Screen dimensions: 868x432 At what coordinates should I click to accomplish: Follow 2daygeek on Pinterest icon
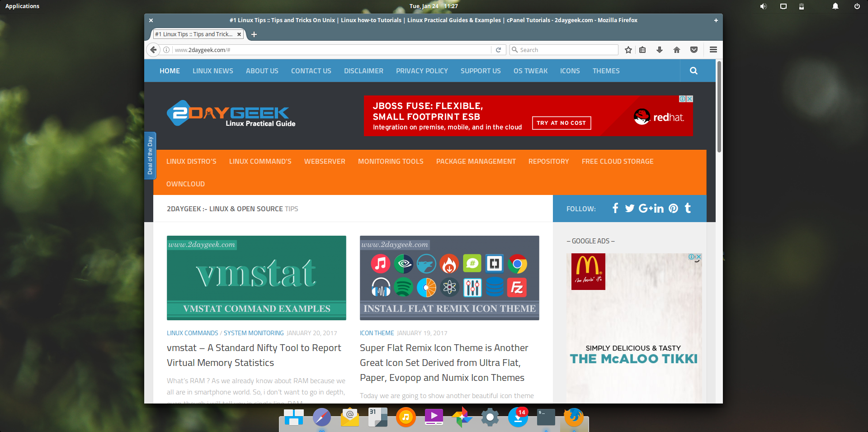(674, 208)
